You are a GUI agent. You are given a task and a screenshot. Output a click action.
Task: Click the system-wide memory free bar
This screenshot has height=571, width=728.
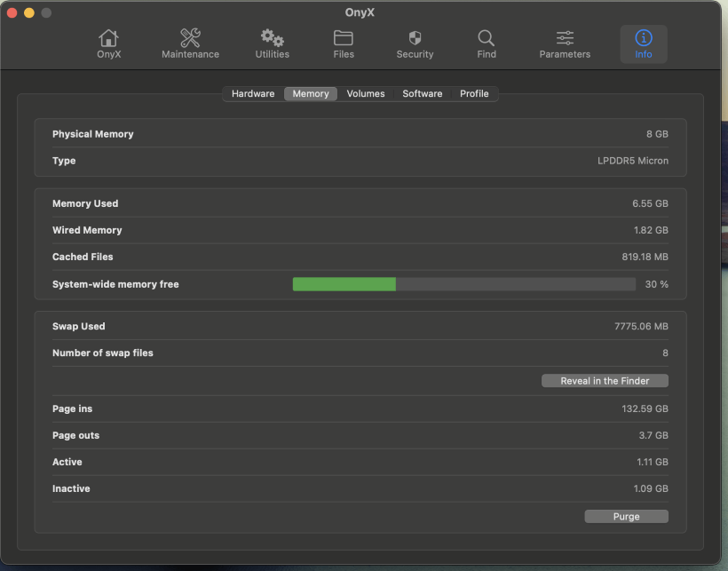coord(463,284)
